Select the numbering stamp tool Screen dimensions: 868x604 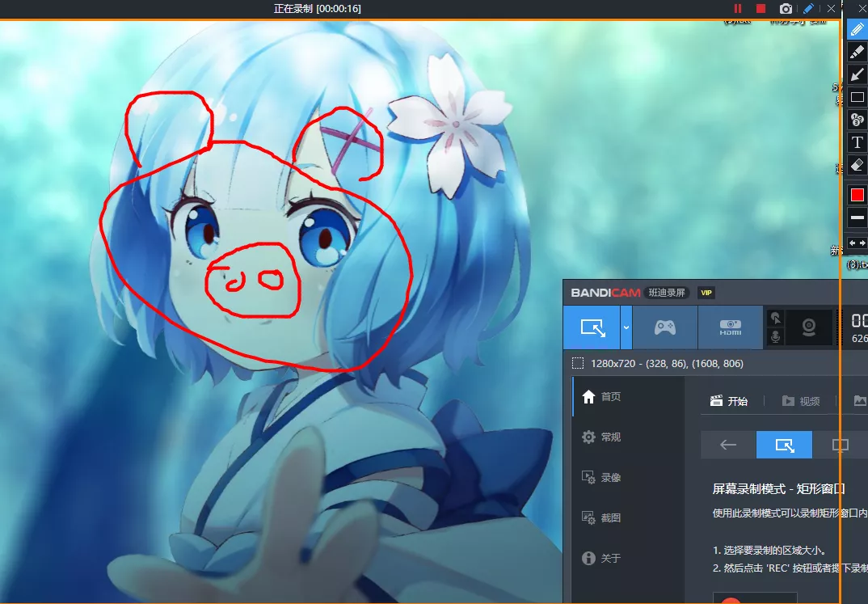(x=857, y=120)
